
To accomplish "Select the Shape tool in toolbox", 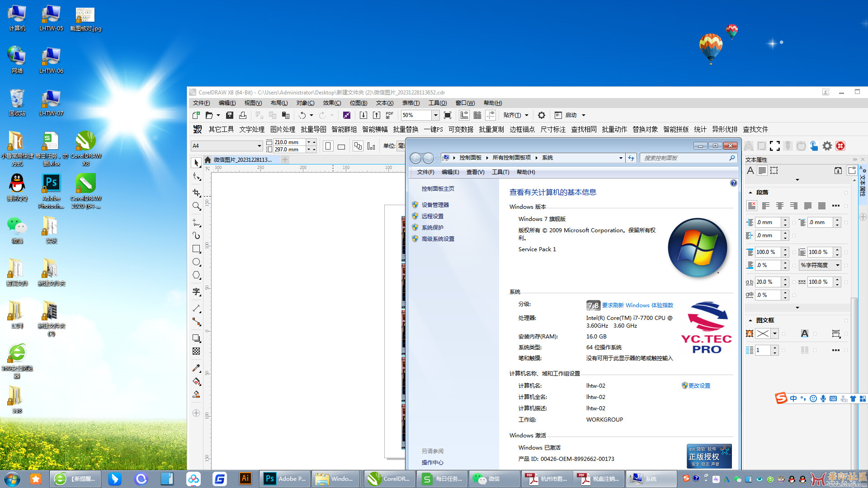I will pos(196,177).
